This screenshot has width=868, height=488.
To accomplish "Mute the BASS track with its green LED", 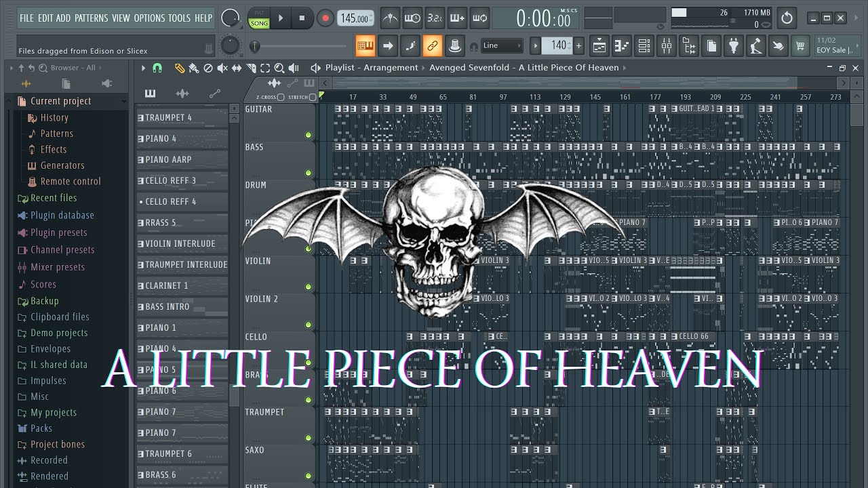I will pyautogui.click(x=309, y=173).
